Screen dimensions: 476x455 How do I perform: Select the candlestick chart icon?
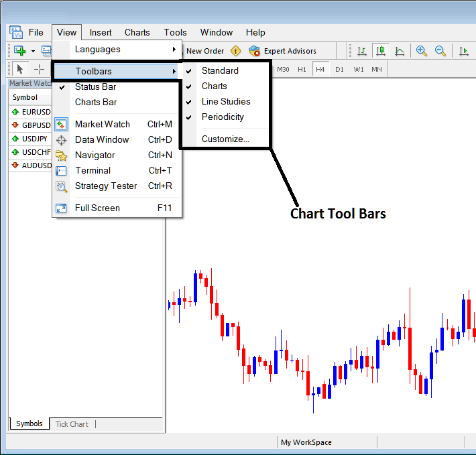(x=381, y=51)
